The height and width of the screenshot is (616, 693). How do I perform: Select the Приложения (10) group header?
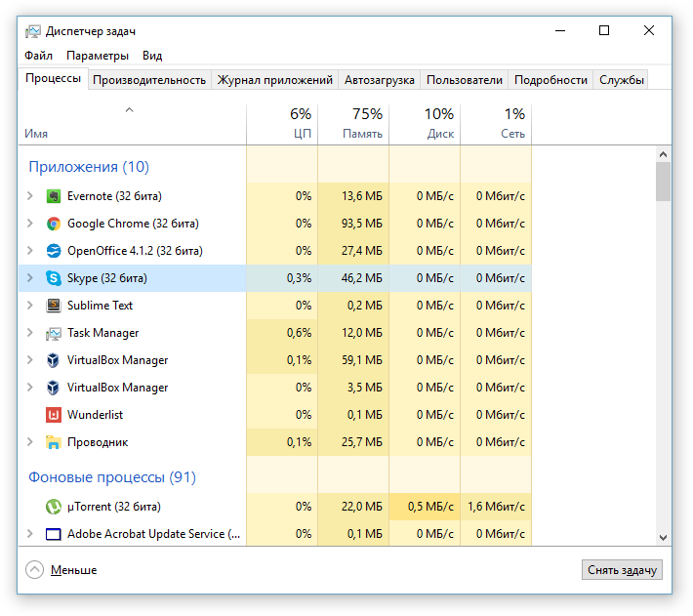89,167
